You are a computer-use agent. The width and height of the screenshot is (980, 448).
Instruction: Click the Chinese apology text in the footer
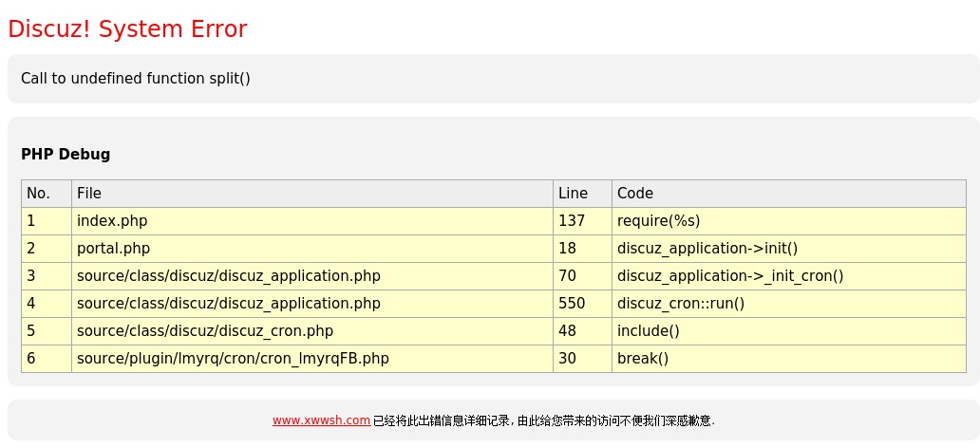544,420
